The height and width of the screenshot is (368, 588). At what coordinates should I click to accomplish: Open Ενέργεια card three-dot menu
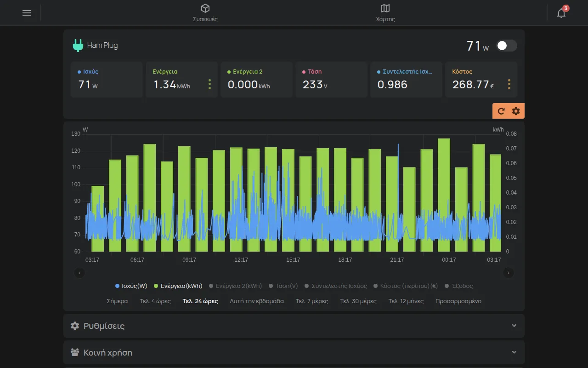[209, 84]
